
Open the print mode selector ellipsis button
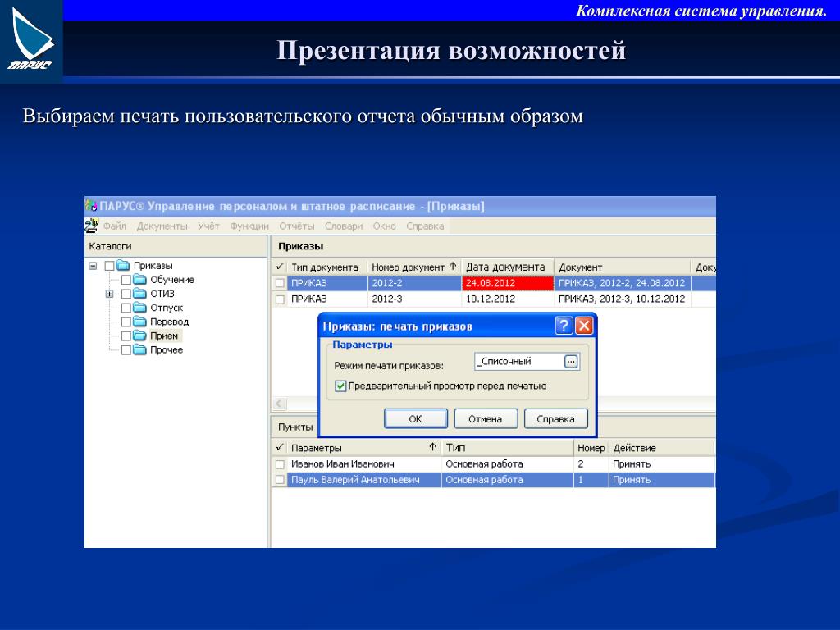(x=571, y=362)
